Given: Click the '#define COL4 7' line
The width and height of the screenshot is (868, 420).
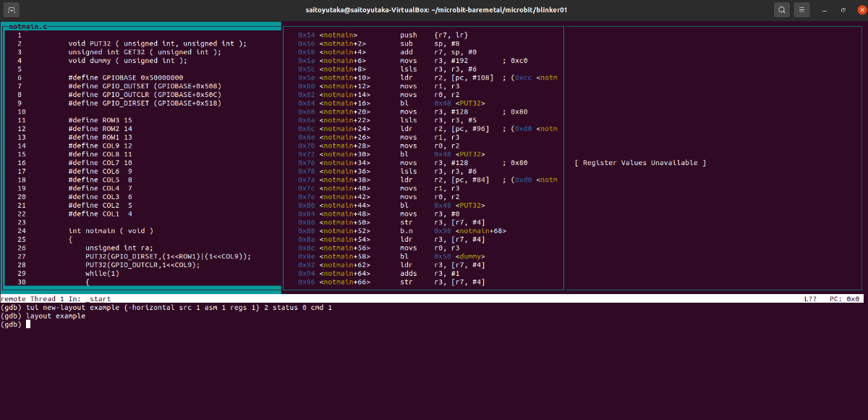Looking at the screenshot, I should tap(101, 188).
